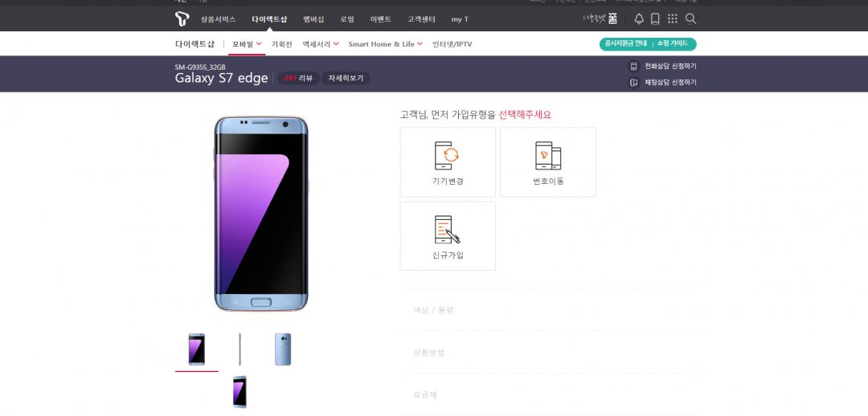The height and width of the screenshot is (416, 868).
Task: Click the search magnifier icon
Action: (690, 18)
